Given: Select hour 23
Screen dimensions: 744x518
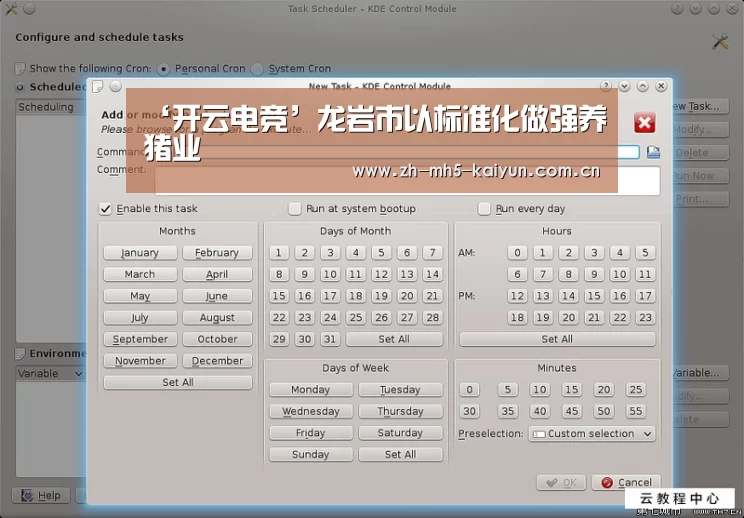Looking at the screenshot, I should click(x=645, y=317).
